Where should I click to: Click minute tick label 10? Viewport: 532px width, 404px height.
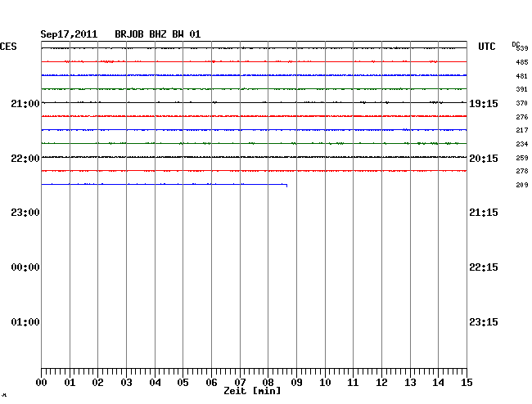325,383
